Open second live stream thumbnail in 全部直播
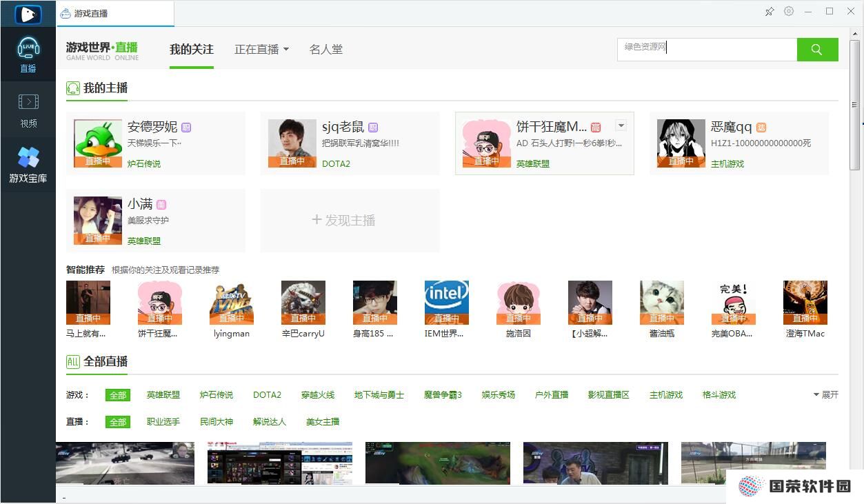 pyautogui.click(x=280, y=463)
